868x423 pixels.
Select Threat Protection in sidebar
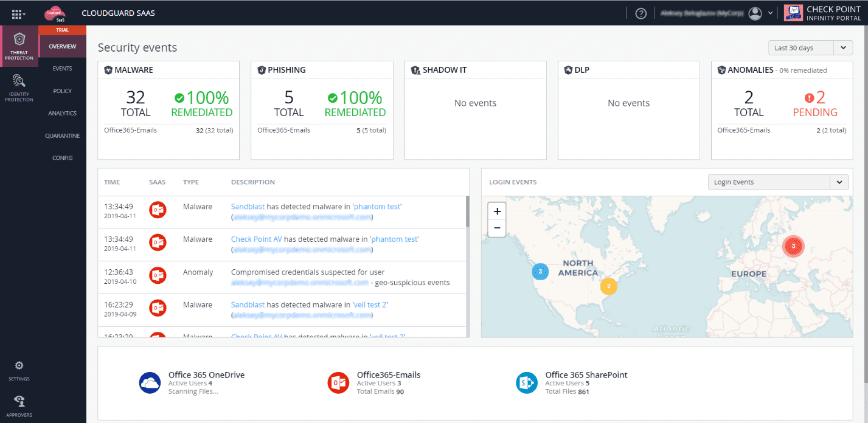point(19,47)
